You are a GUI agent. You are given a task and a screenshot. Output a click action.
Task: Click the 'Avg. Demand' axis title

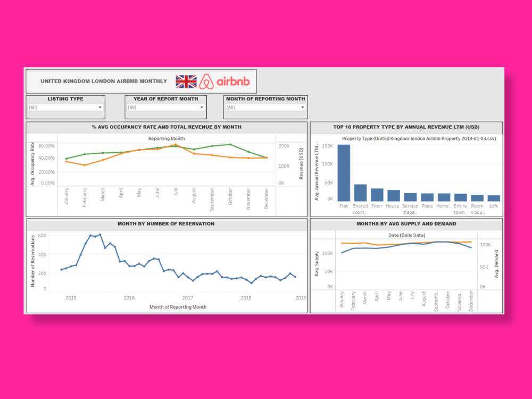point(496,264)
